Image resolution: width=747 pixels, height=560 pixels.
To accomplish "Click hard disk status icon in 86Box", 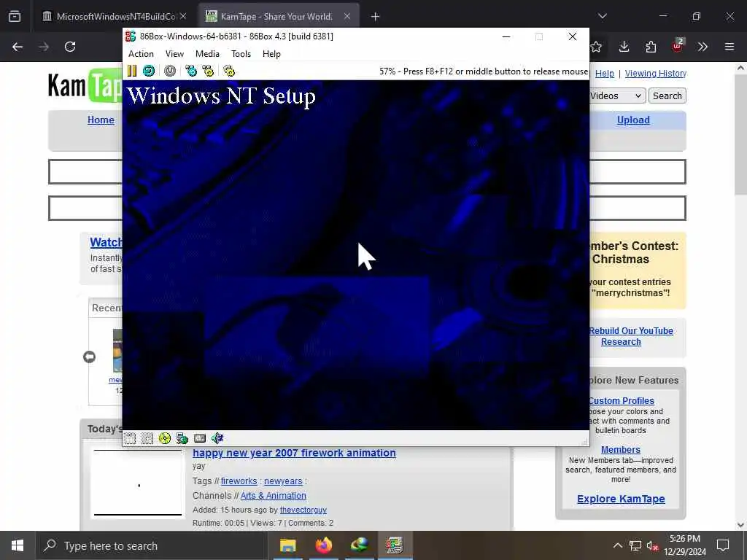I will click(x=200, y=438).
